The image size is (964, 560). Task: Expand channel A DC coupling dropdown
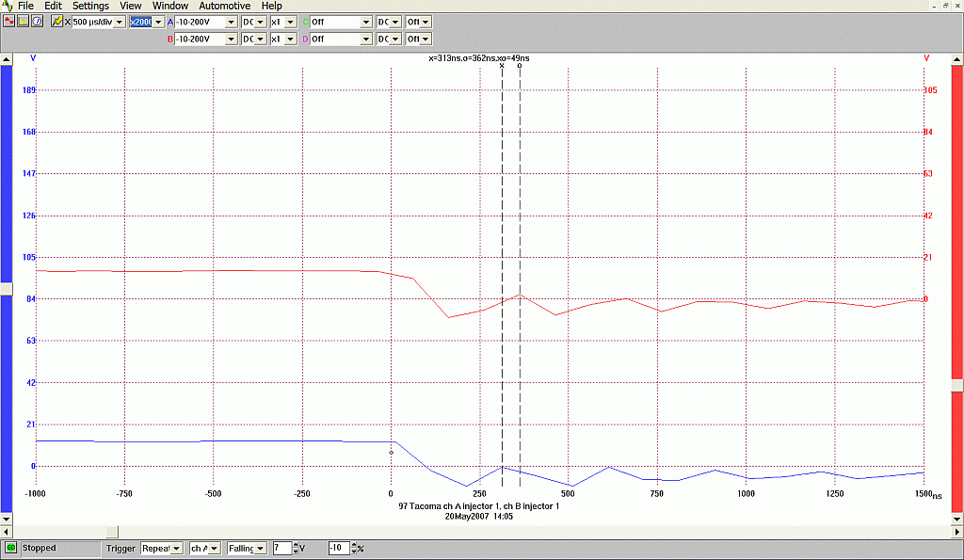pyautogui.click(x=261, y=23)
